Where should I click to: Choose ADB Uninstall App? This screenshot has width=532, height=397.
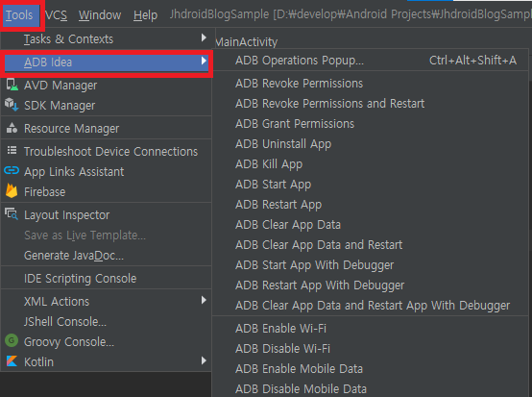coord(370,143)
